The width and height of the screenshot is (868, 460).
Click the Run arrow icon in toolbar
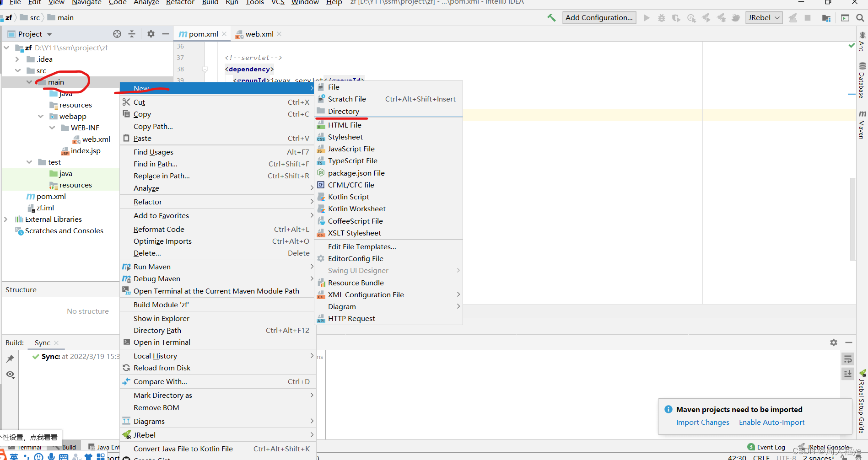(x=647, y=18)
